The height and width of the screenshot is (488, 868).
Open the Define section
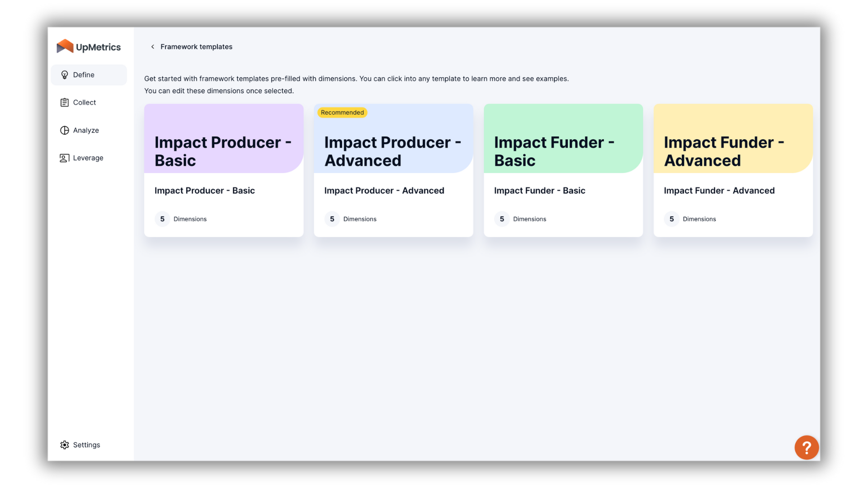pos(89,75)
